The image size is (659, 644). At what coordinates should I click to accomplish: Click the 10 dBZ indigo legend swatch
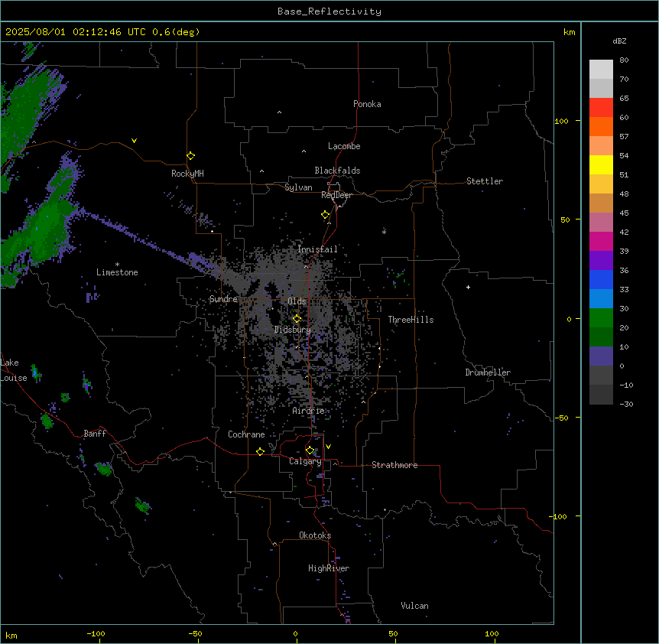[x=601, y=356]
